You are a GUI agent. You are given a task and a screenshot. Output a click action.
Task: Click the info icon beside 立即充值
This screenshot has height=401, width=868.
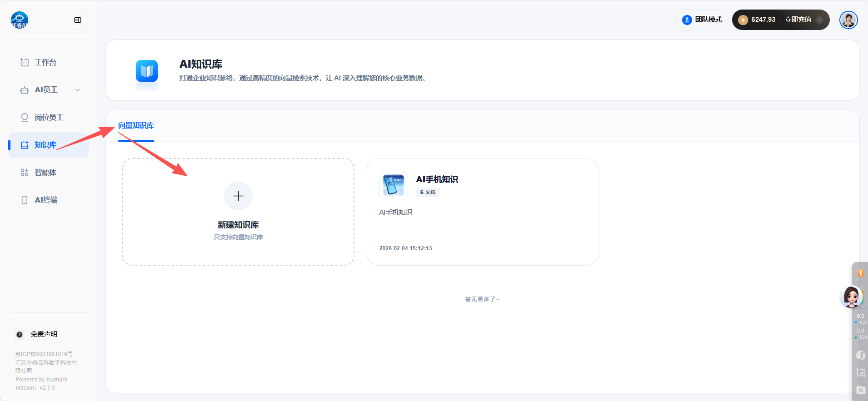[x=819, y=20]
